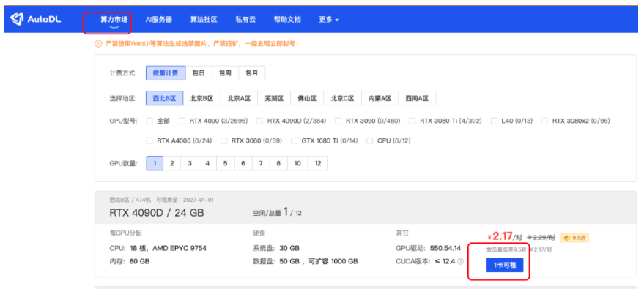The image size is (644, 289).
Task: Click the GPU驱动 550.54.14 value
Action: [445, 248]
